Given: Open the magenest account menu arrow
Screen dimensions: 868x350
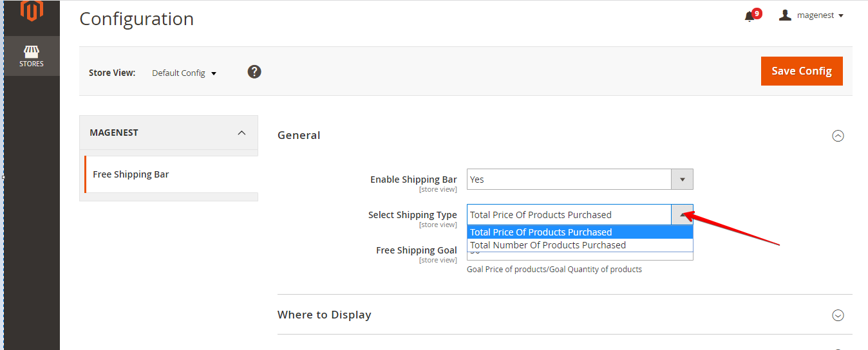Looking at the screenshot, I should pyautogui.click(x=841, y=16).
